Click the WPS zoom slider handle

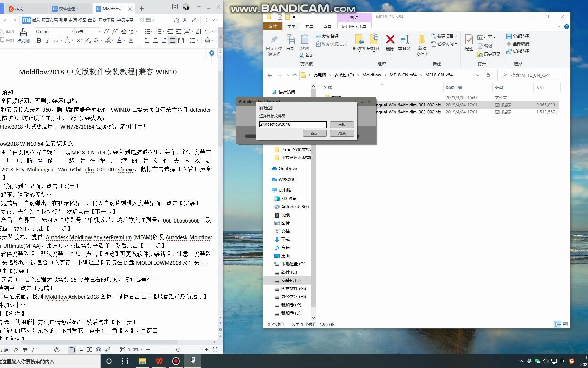coord(178,350)
